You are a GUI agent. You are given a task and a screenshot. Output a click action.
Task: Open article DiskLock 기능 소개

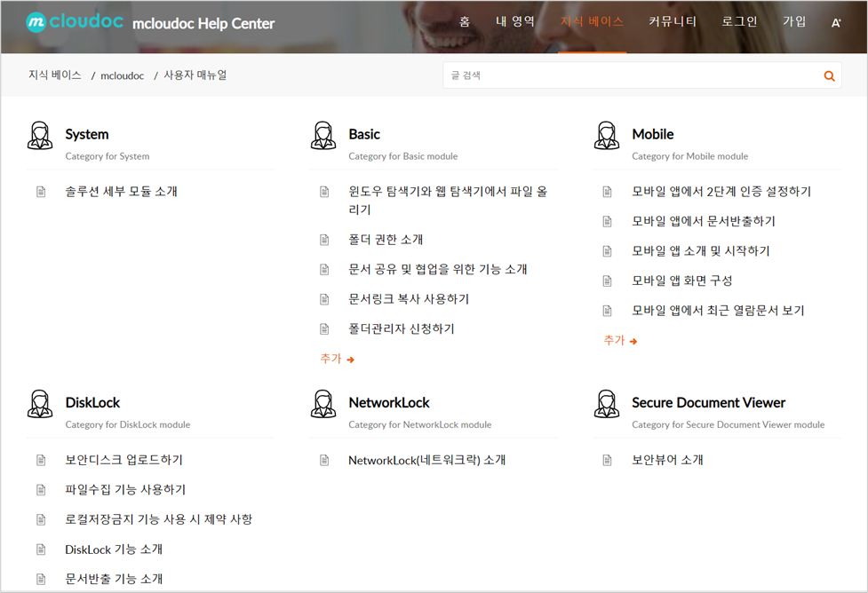pos(114,550)
